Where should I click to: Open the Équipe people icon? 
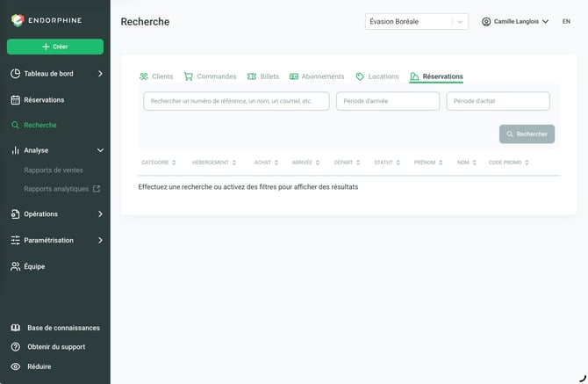16,266
